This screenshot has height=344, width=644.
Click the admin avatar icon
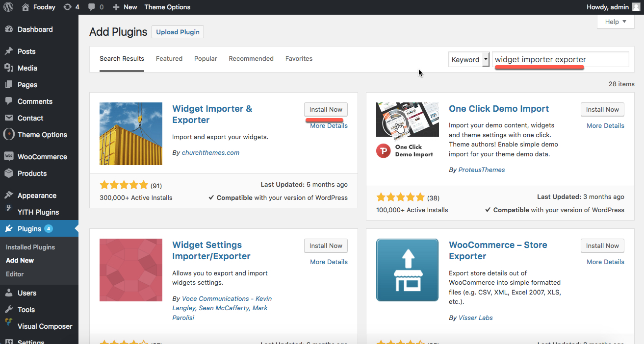click(x=636, y=7)
